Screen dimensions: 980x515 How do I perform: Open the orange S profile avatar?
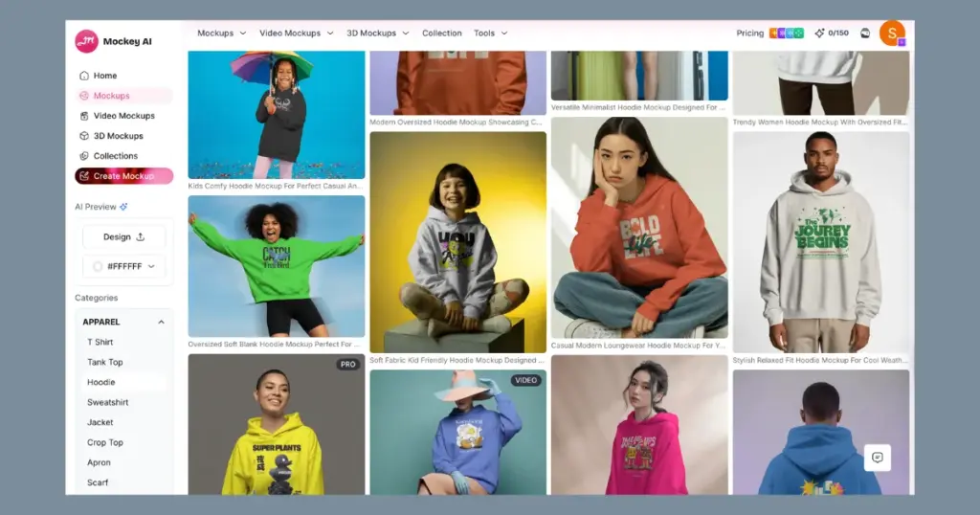point(892,34)
